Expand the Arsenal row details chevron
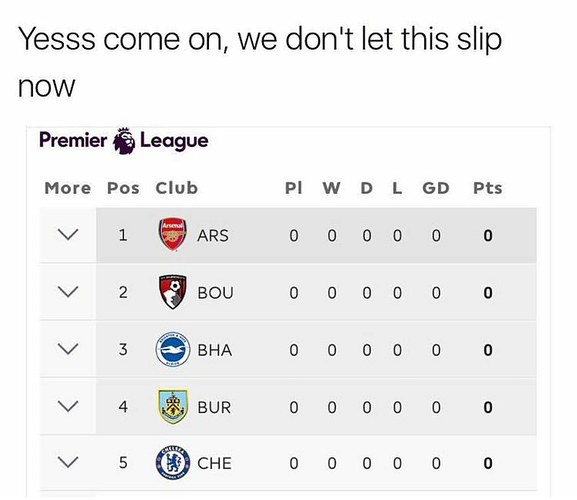The image size is (577, 500). click(x=68, y=234)
